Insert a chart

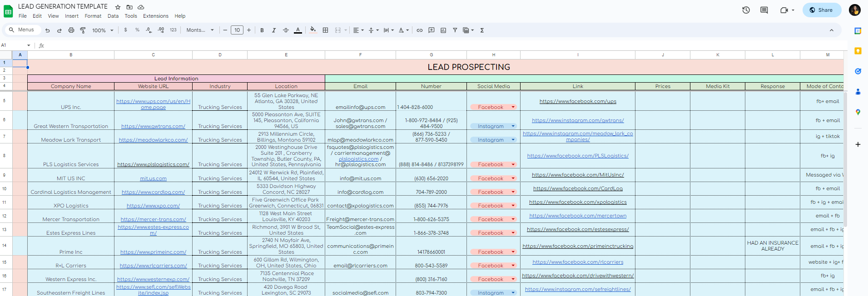click(443, 30)
